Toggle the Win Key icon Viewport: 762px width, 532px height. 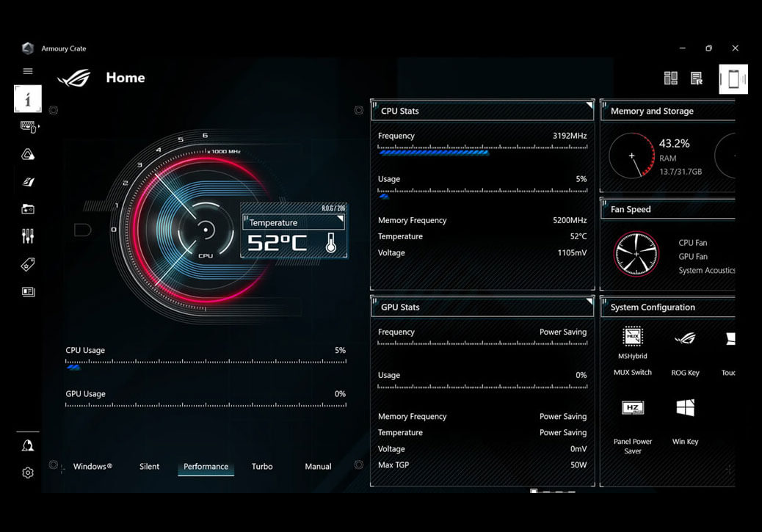tap(685, 408)
